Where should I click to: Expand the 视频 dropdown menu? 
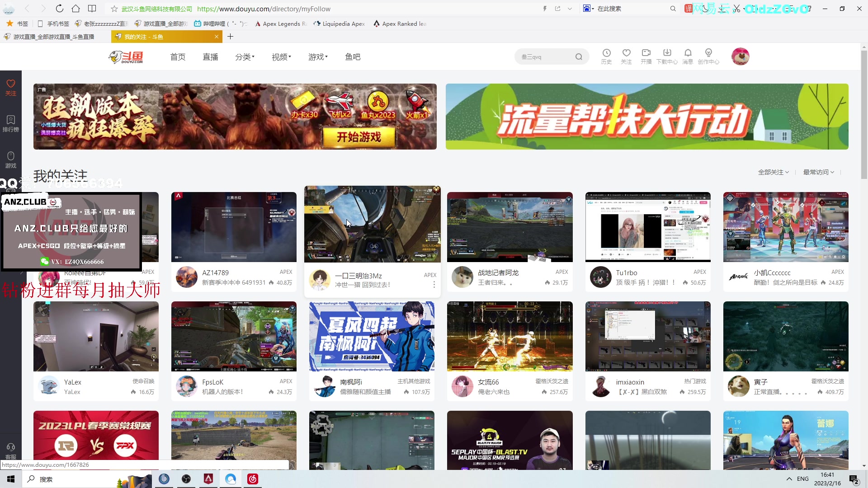(281, 57)
